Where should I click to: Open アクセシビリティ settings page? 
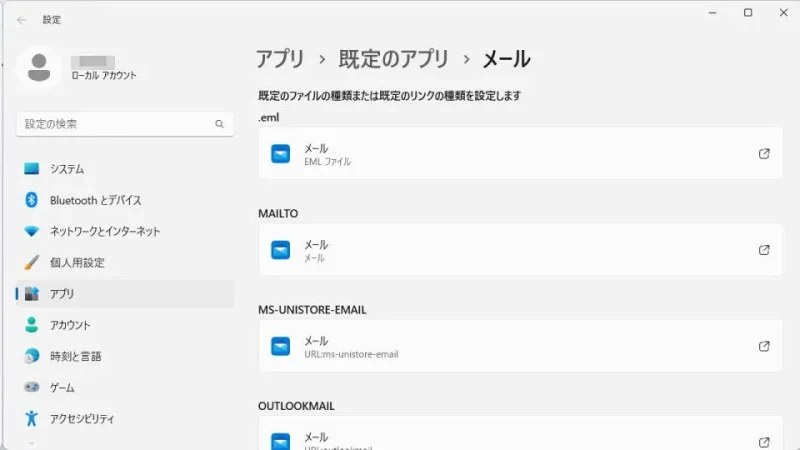click(82, 418)
